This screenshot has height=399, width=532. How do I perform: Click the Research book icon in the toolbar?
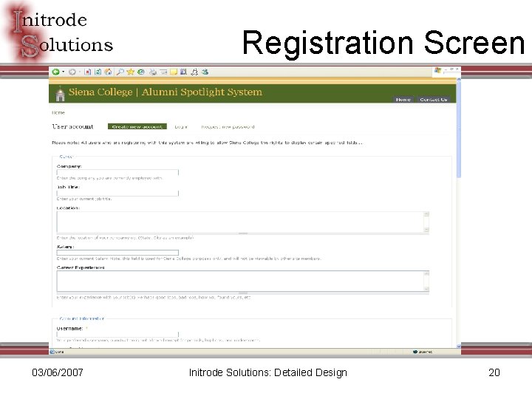pyautogui.click(x=183, y=72)
